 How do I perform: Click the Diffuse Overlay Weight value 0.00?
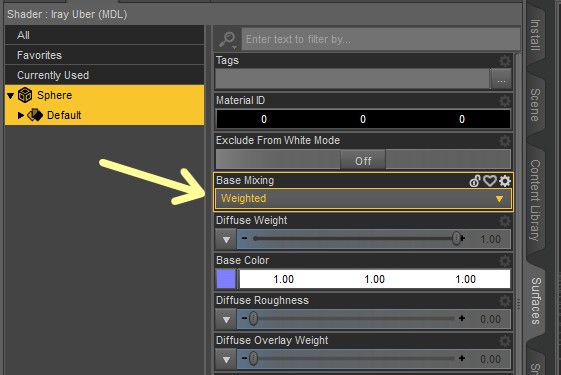pos(490,359)
